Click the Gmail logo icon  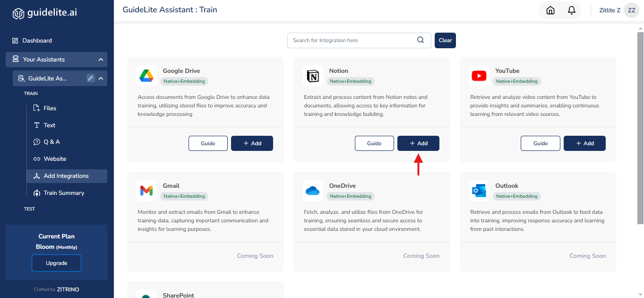point(146,191)
